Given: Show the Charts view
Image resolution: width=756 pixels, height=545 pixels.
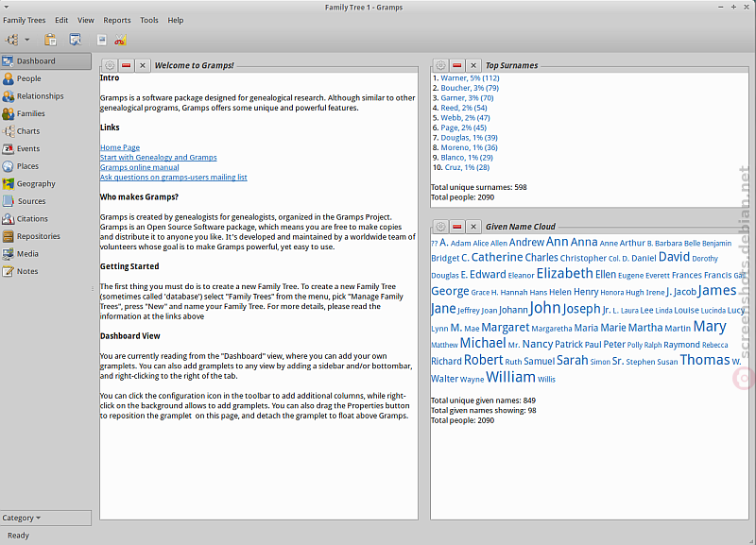Looking at the screenshot, I should tap(45, 131).
